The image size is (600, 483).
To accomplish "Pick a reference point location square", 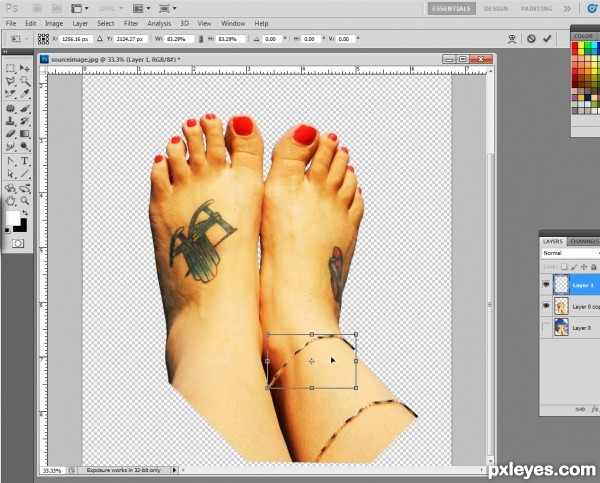I will [43, 39].
